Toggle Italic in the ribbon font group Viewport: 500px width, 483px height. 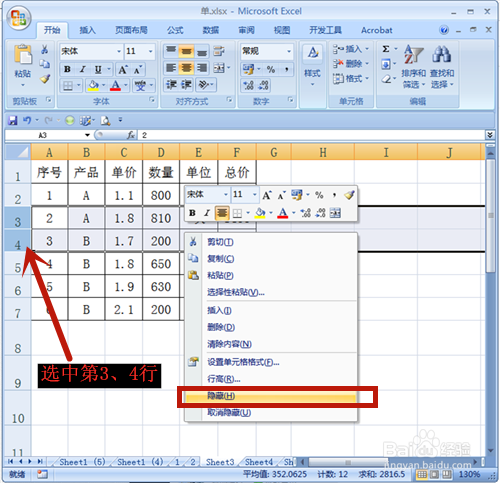(x=82, y=69)
